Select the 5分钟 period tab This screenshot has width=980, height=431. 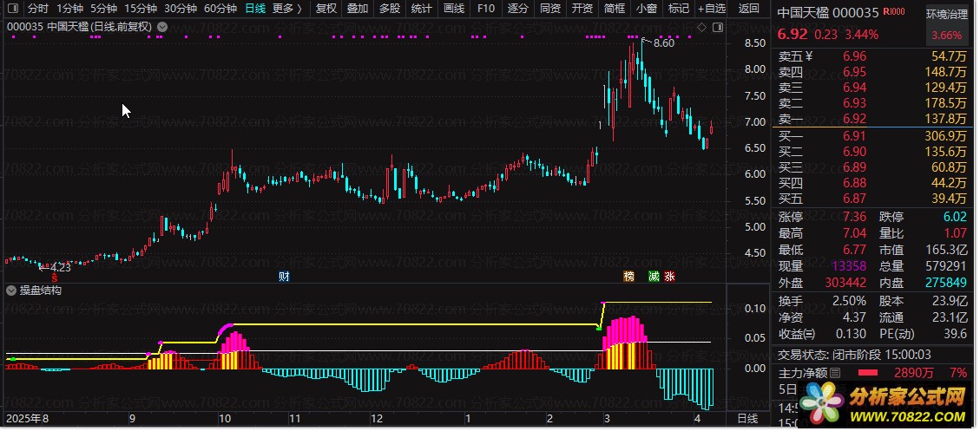[103, 9]
